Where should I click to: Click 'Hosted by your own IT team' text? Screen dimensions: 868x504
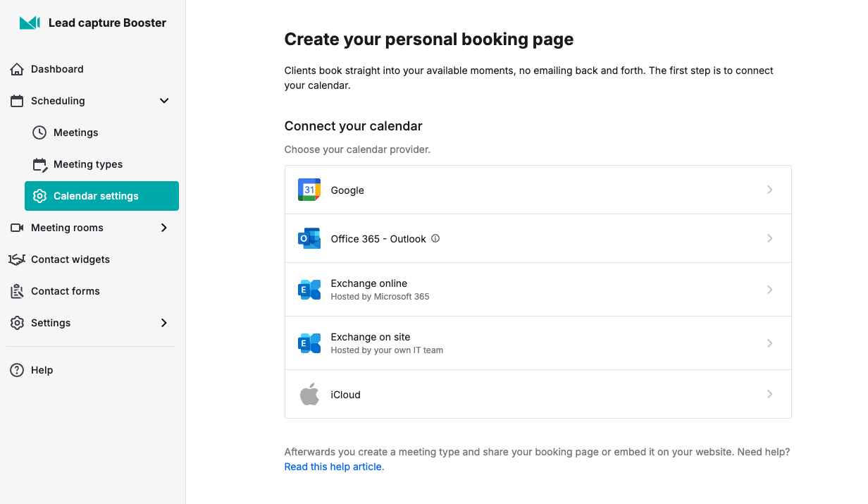pyautogui.click(x=387, y=350)
